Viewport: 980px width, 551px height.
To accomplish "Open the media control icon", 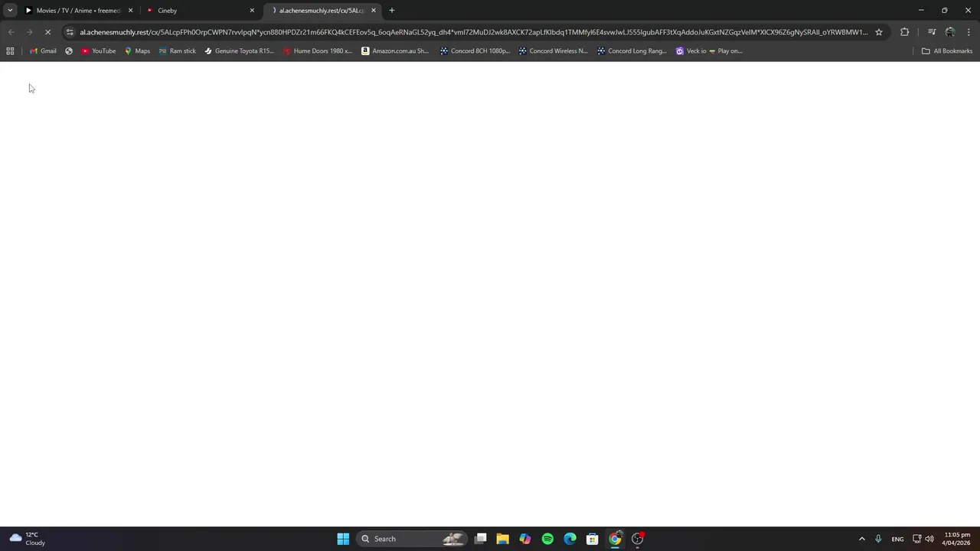I will (x=932, y=32).
